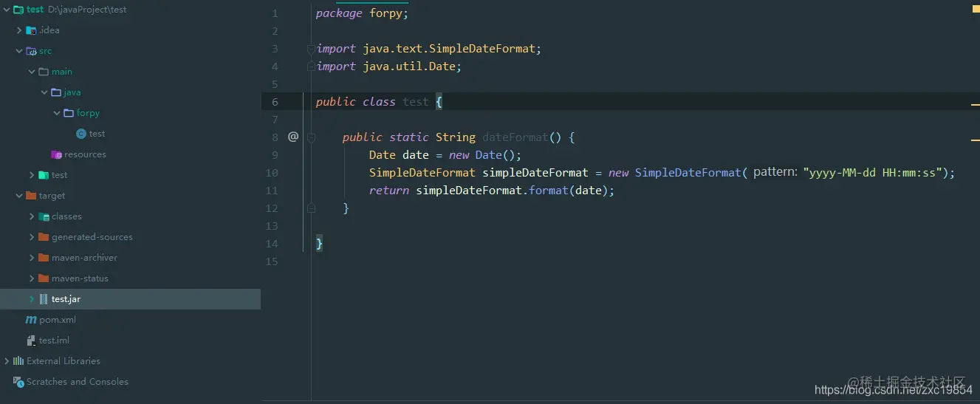Click the green test folder icon
Image resolution: width=980 pixels, height=404 pixels.
coord(44,175)
